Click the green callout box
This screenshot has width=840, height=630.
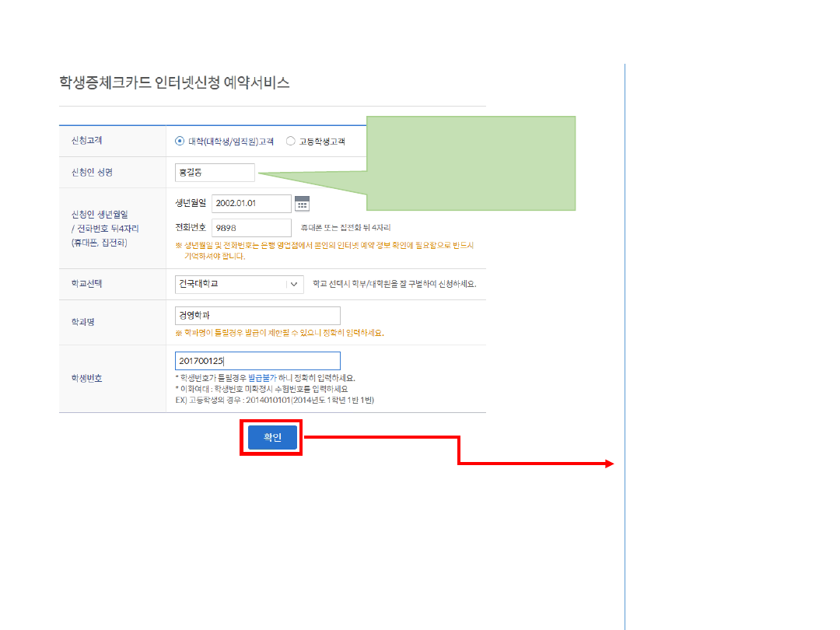471,163
